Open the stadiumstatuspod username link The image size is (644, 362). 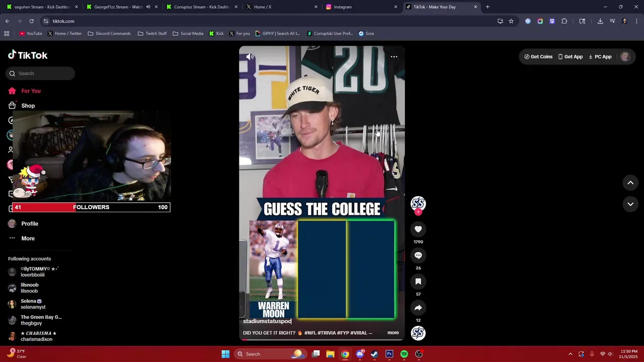pos(267,321)
